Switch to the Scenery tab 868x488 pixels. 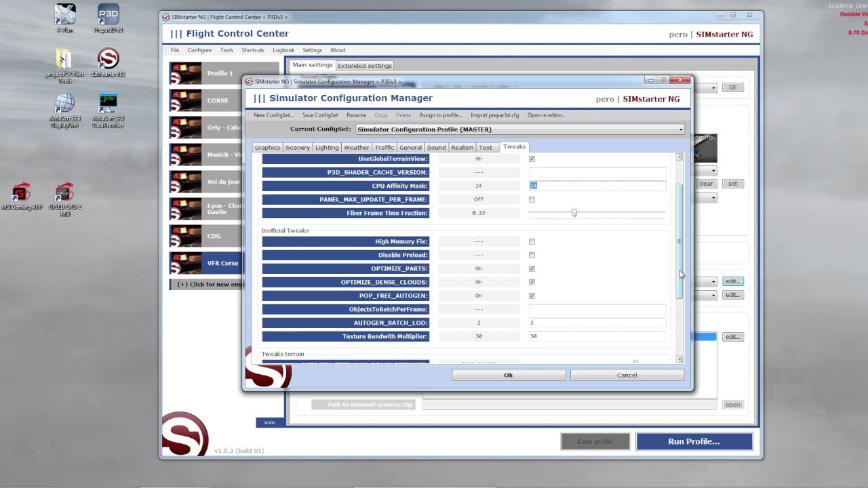[298, 147]
